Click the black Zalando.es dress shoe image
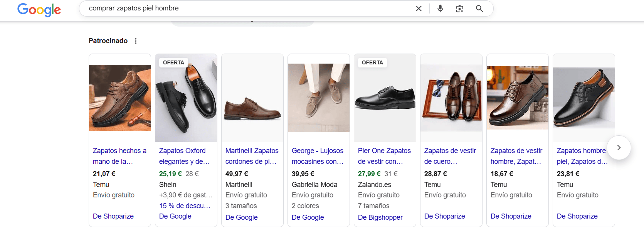Viewport: 644px width, 239px height. pyautogui.click(x=385, y=98)
